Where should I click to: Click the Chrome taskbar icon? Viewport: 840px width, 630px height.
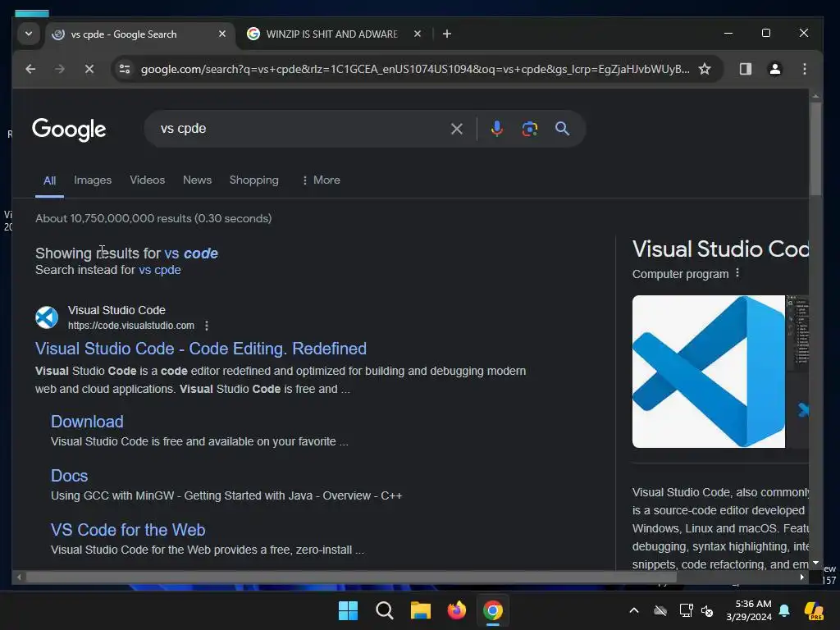click(493, 610)
